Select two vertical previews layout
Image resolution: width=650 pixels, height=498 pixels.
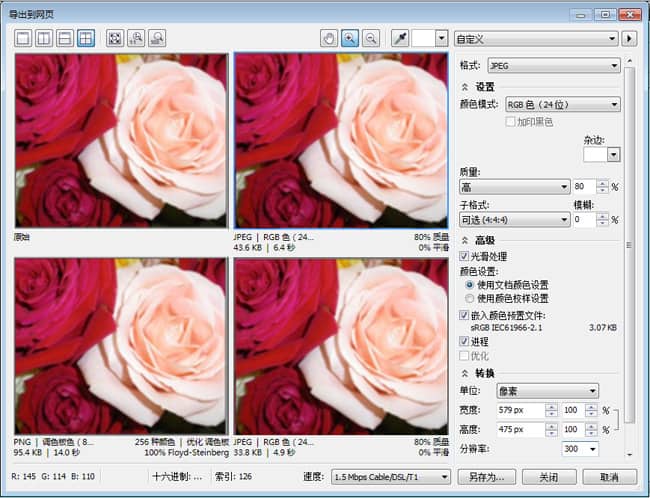click(x=44, y=39)
